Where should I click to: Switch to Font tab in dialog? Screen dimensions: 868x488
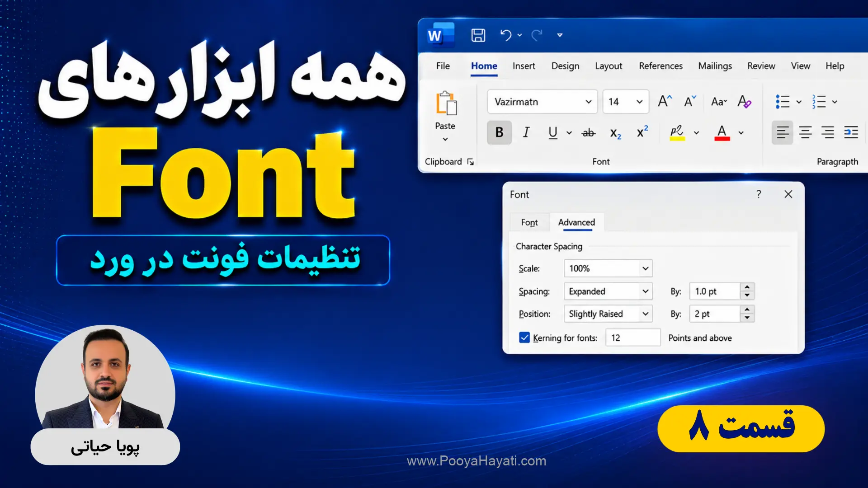coord(529,222)
